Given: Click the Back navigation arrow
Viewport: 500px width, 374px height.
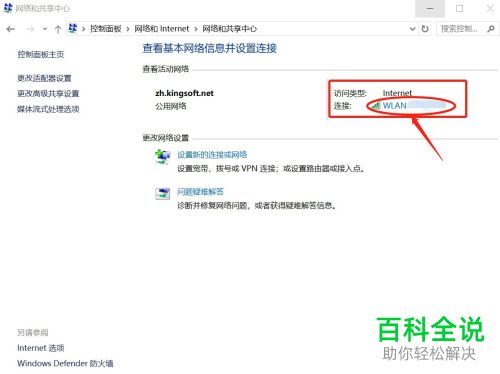Looking at the screenshot, I should click(11, 29).
